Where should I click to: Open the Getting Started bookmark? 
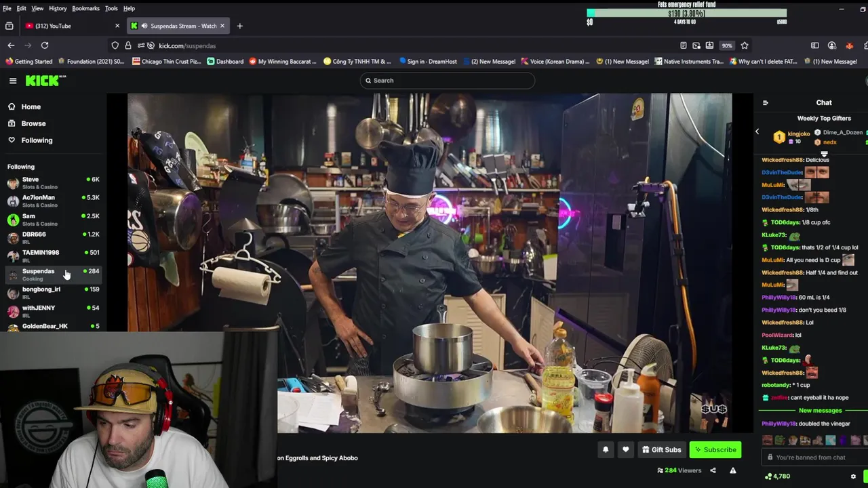point(28,61)
